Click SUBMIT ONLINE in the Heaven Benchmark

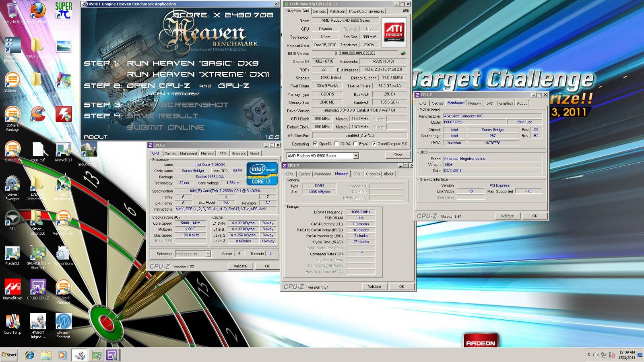coord(166,127)
